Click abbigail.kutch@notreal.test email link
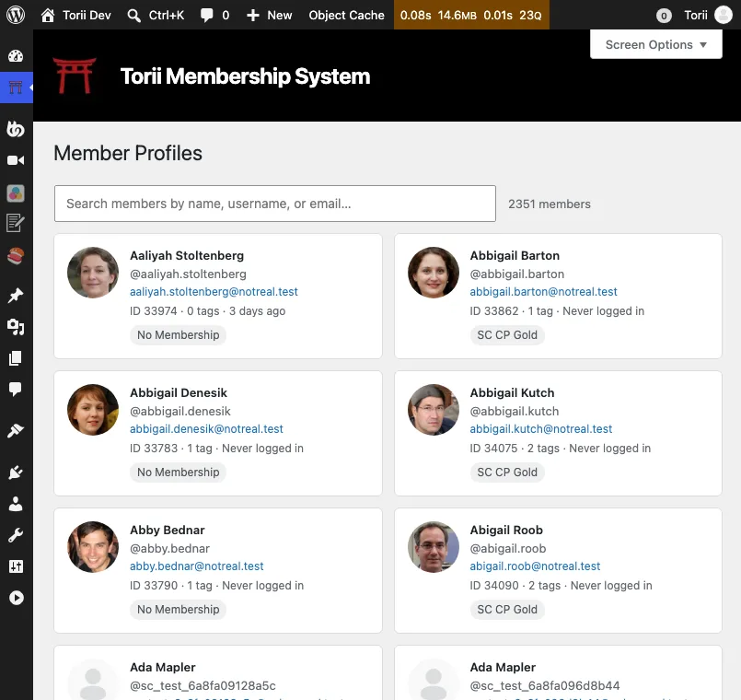The height and width of the screenshot is (700, 741). point(541,429)
